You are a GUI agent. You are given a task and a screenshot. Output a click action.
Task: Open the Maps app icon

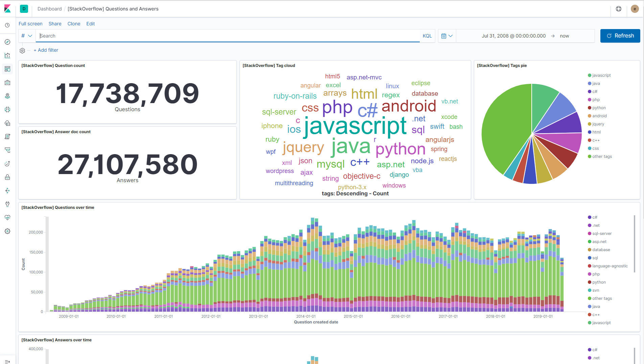coord(7,96)
